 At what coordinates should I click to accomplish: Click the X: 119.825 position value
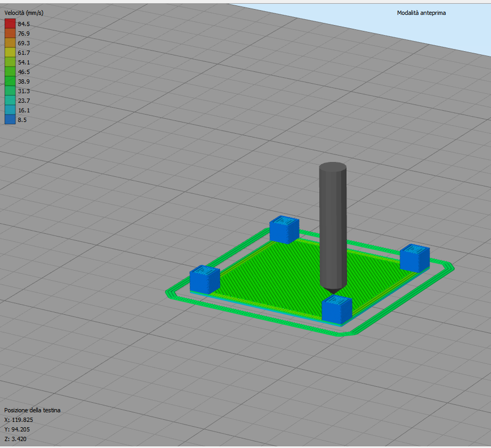19,420
